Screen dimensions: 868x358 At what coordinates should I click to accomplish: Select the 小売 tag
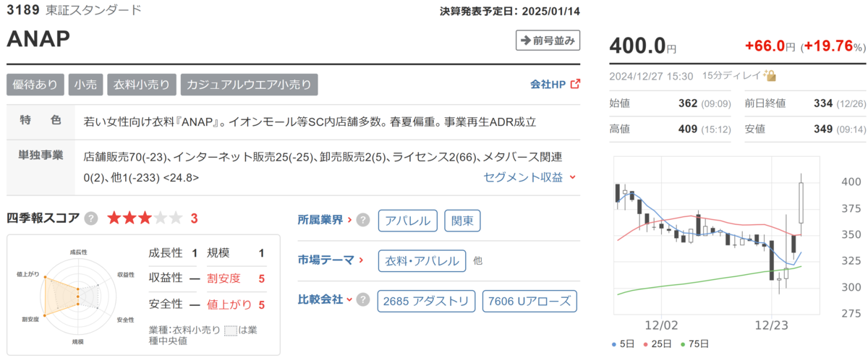(x=86, y=84)
